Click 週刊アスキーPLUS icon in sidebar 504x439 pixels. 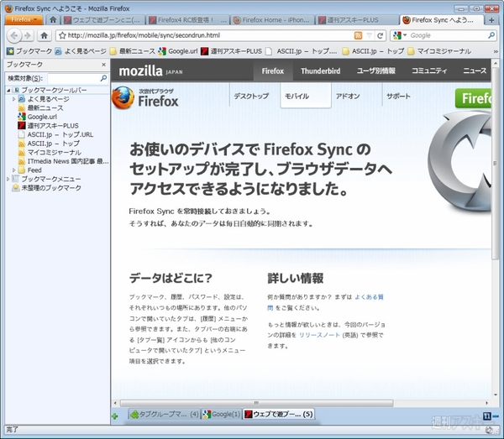[22, 126]
